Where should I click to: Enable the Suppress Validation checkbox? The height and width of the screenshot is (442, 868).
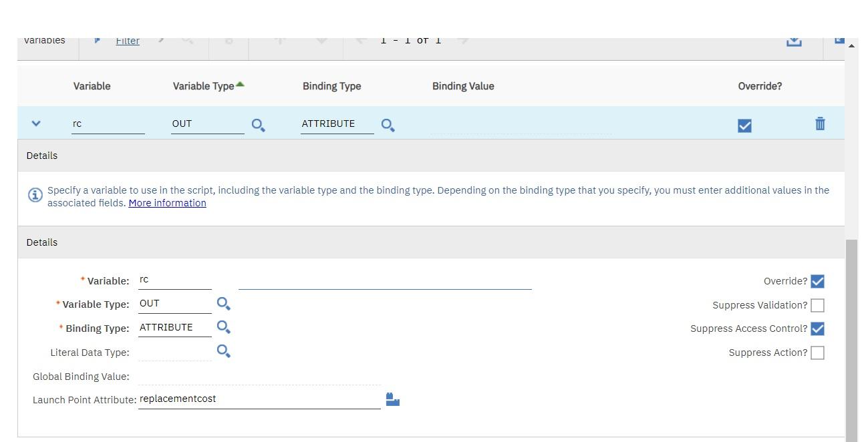(818, 305)
